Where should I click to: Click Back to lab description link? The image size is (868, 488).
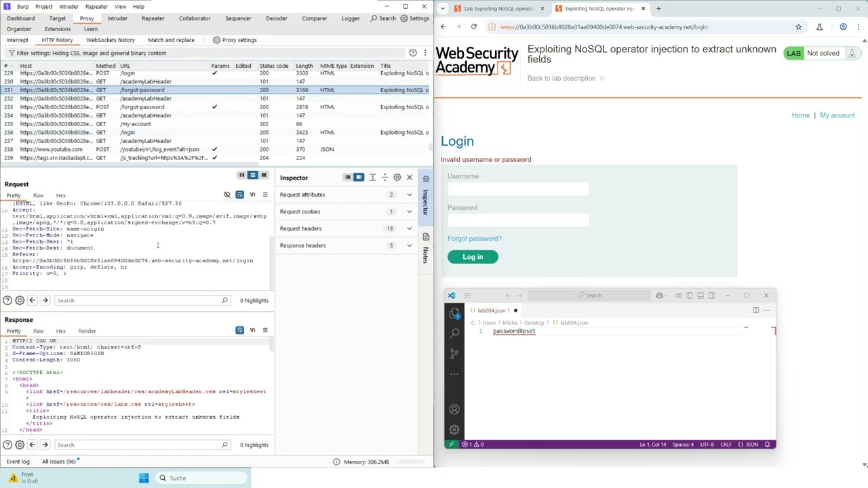click(x=566, y=78)
